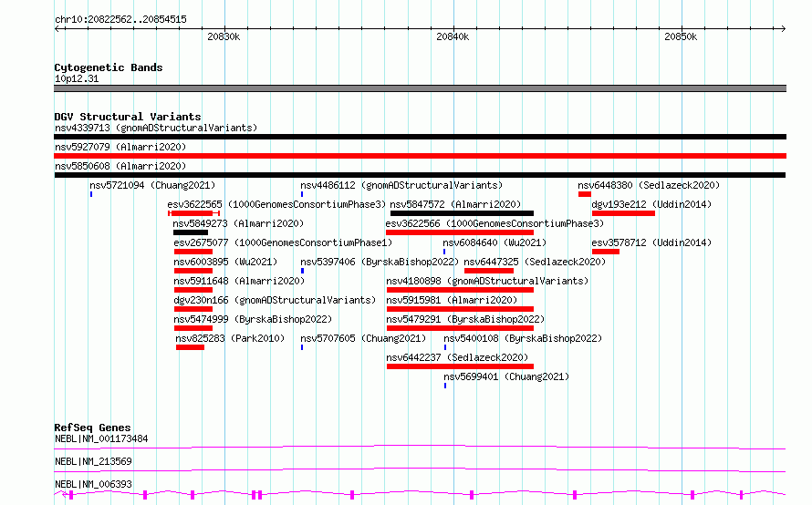Image resolution: width=812 pixels, height=505 pixels.
Task: Select the NEBL|NM_006393 transcript label
Action: tap(93, 484)
